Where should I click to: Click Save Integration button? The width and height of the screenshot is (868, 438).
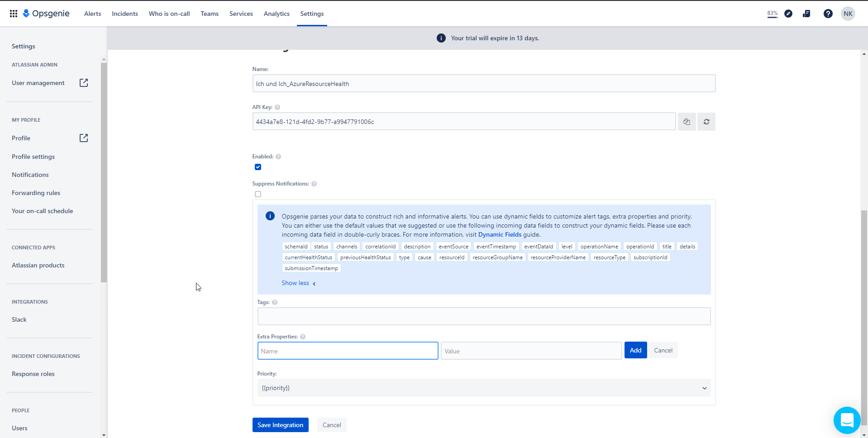[x=280, y=425]
